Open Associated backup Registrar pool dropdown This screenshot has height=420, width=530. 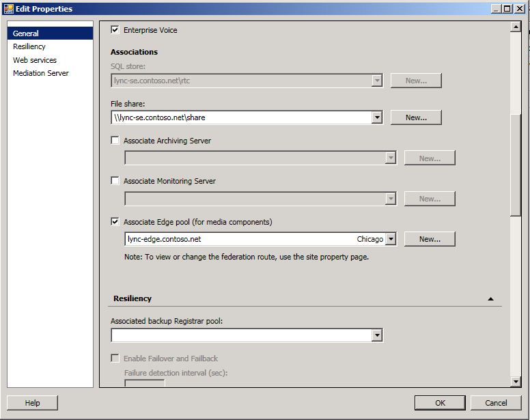point(377,335)
